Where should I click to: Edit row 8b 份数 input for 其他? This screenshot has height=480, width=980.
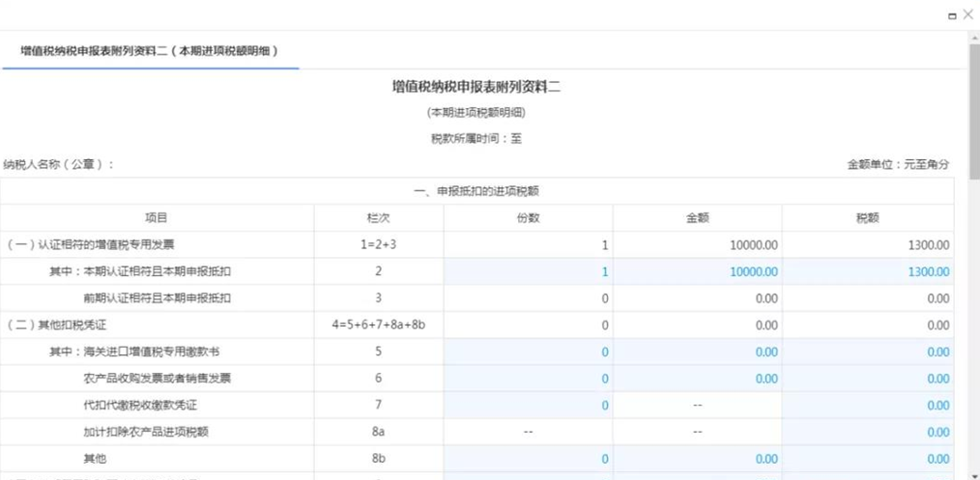(528, 460)
